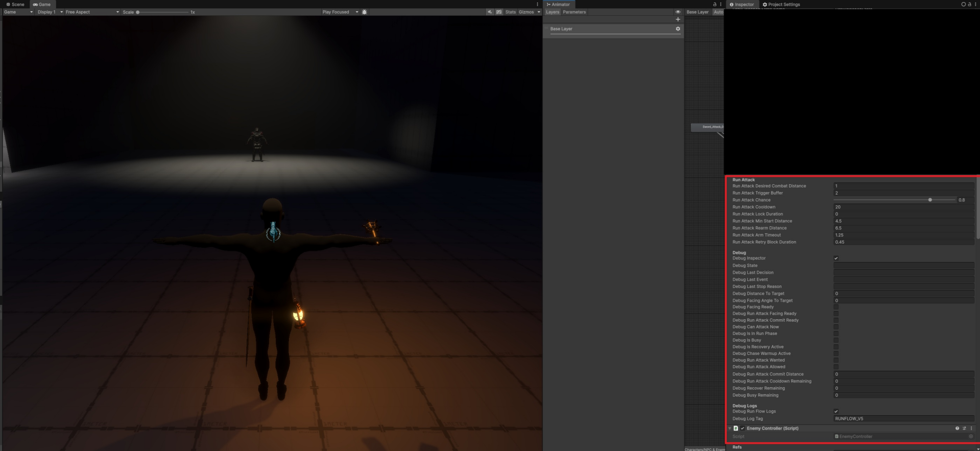Click the Run Attack Cooldown field

(903, 207)
